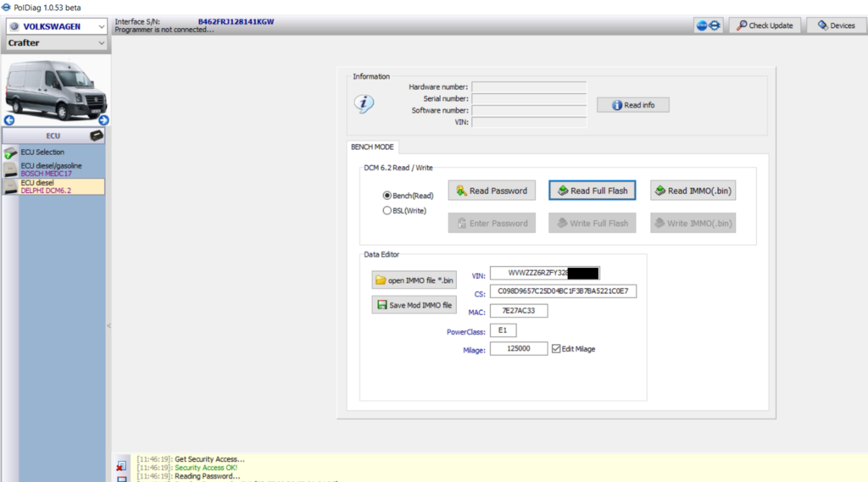The height and width of the screenshot is (482, 868).
Task: Click the blue information icon
Action: tap(364, 103)
